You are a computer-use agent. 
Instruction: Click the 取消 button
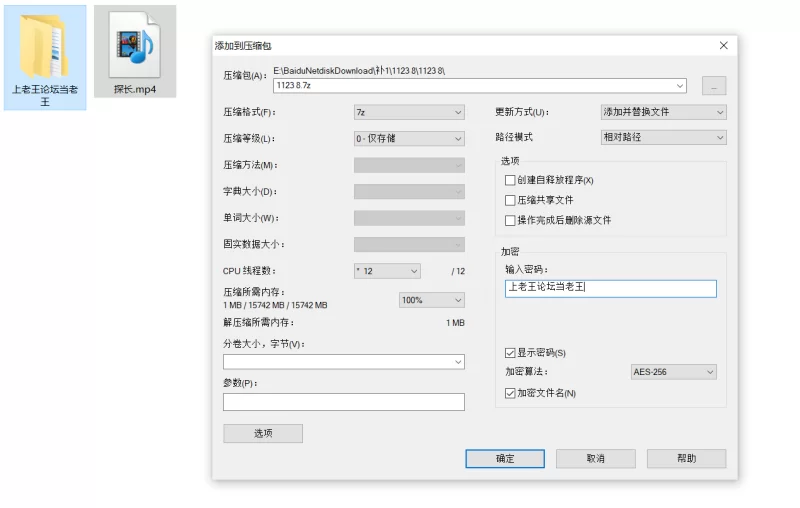click(x=595, y=459)
